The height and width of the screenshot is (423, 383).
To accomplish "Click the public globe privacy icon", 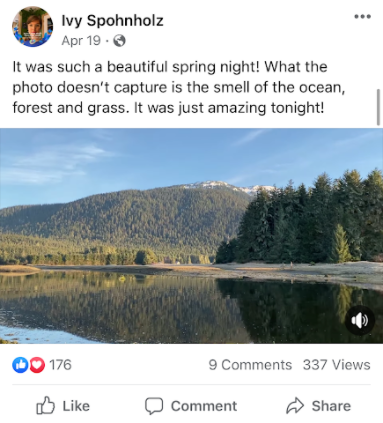I will click(x=119, y=41).
